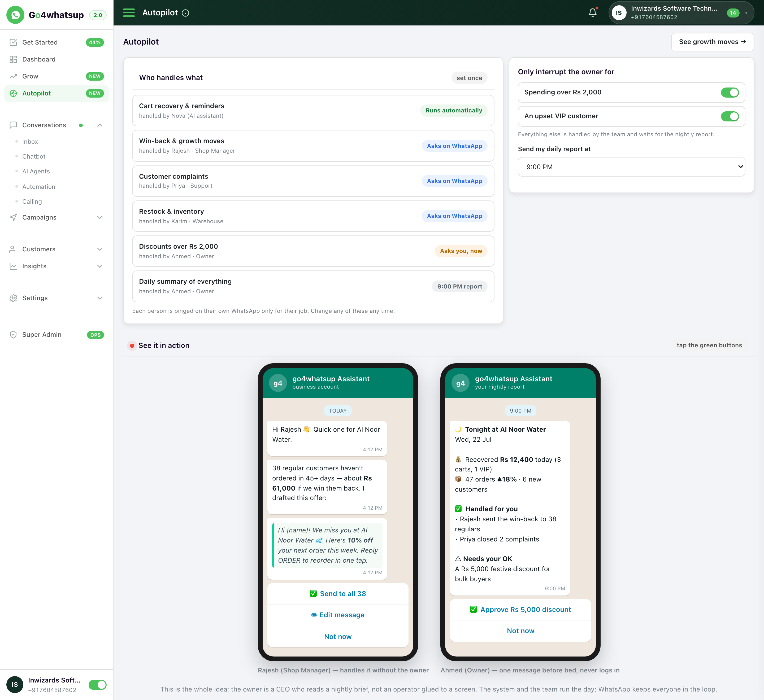Image resolution: width=764 pixels, height=700 pixels.
Task: Click the IS avatar in top bar
Action: coord(619,13)
